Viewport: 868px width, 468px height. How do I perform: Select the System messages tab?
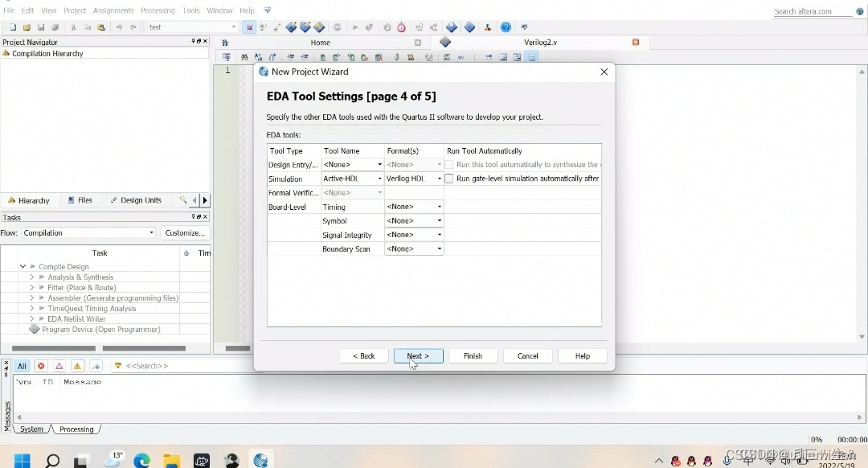pos(31,429)
